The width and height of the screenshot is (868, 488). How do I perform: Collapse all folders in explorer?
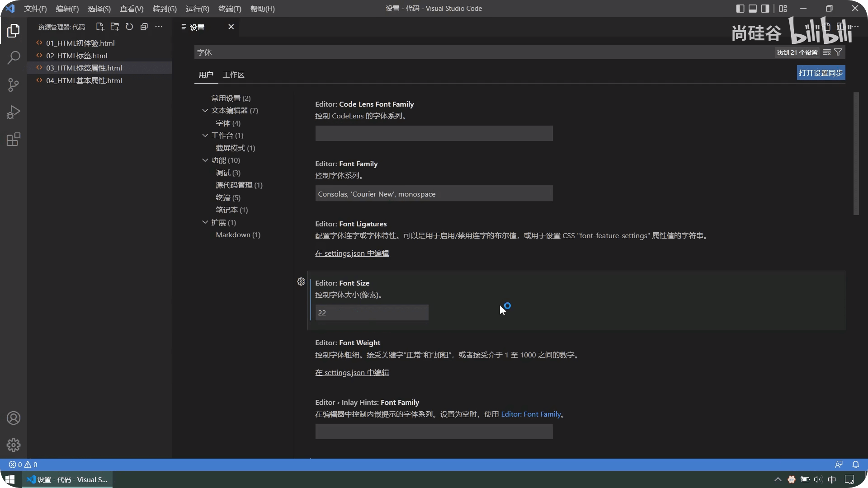(x=144, y=27)
